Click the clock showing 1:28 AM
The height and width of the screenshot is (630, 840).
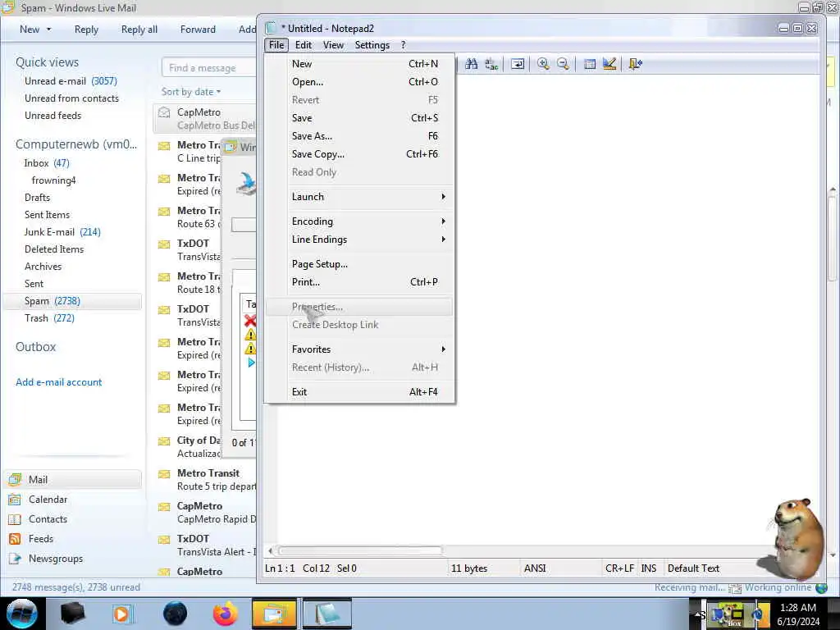pos(797,608)
